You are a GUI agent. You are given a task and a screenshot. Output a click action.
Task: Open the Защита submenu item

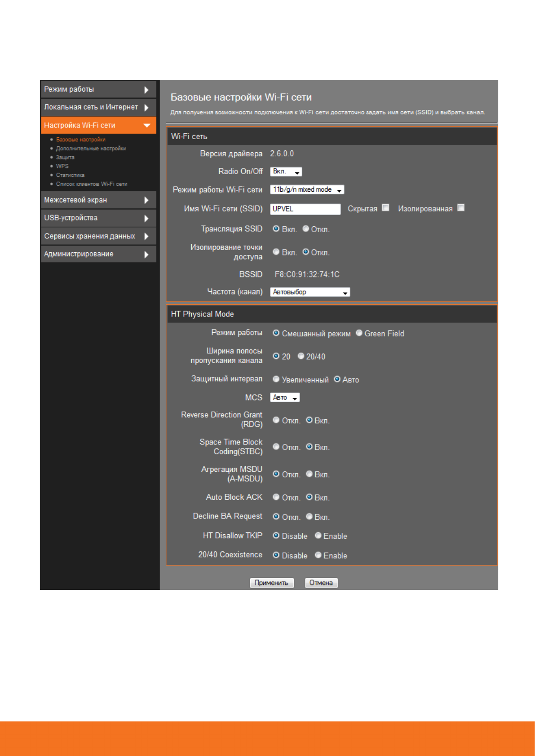click(x=65, y=158)
